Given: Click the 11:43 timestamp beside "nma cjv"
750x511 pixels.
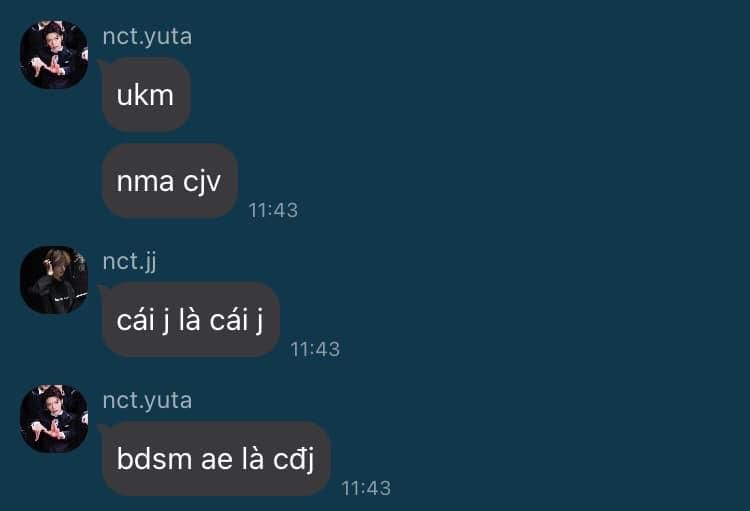Looking at the screenshot, I should (x=273, y=211).
